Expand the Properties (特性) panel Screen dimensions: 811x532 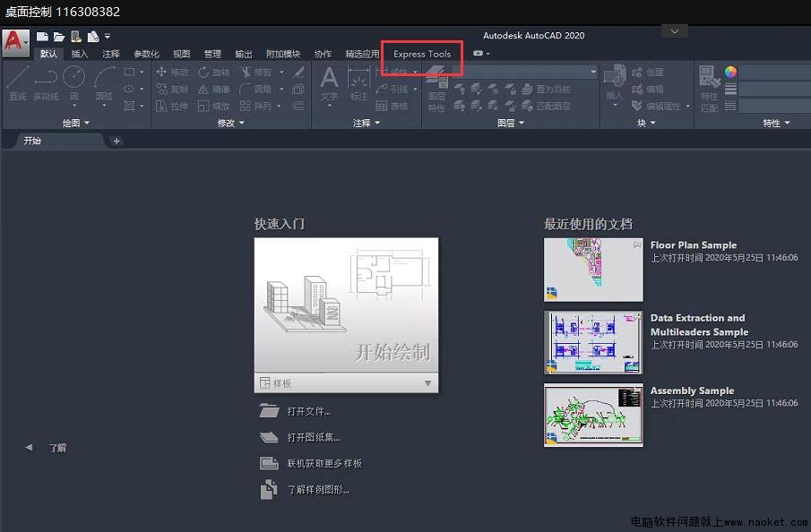tap(776, 123)
